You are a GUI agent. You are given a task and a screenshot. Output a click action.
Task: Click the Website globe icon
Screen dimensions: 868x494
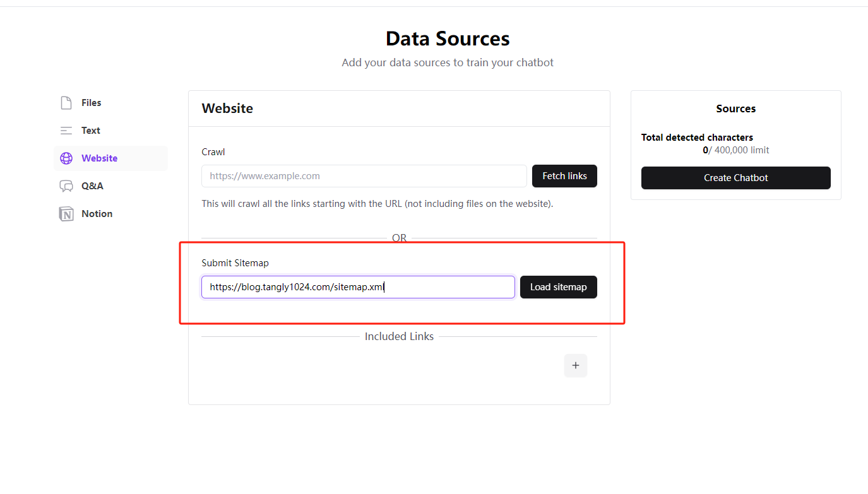(x=66, y=158)
